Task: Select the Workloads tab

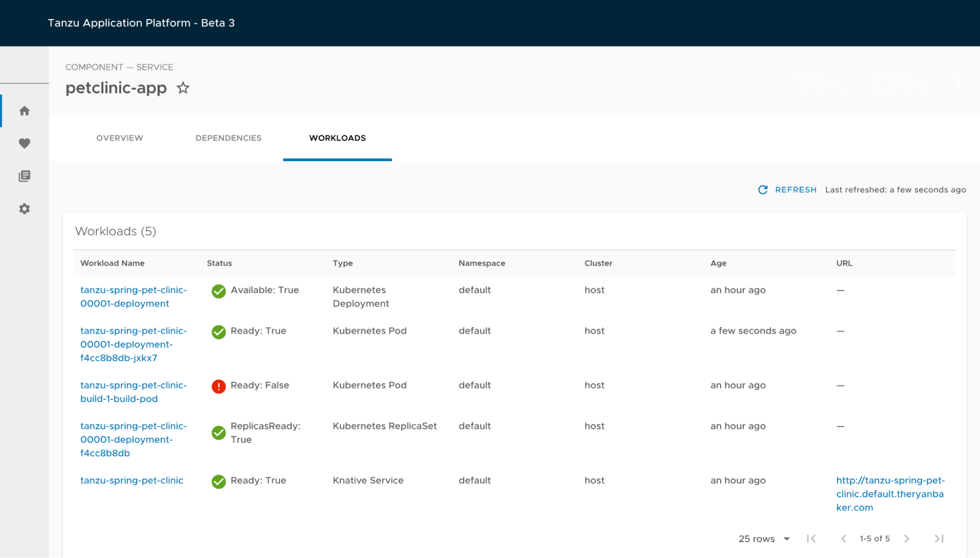Action: point(337,138)
